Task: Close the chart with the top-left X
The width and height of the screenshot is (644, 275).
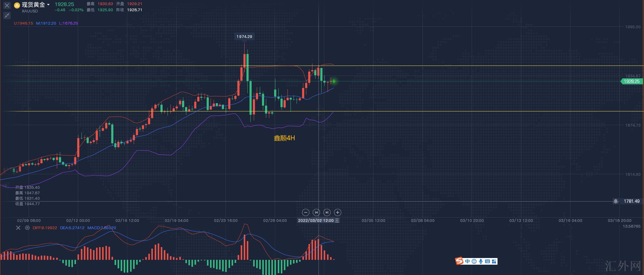Action: pyautogui.click(x=7, y=5)
